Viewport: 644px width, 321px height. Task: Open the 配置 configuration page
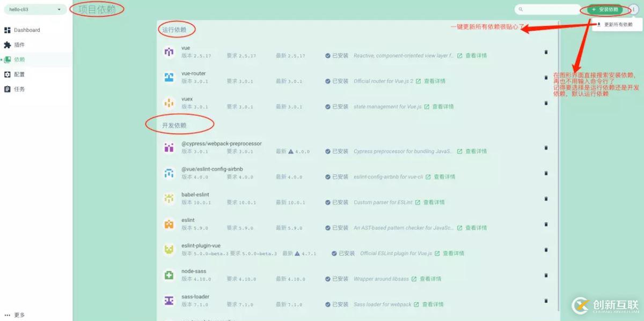pos(14,74)
